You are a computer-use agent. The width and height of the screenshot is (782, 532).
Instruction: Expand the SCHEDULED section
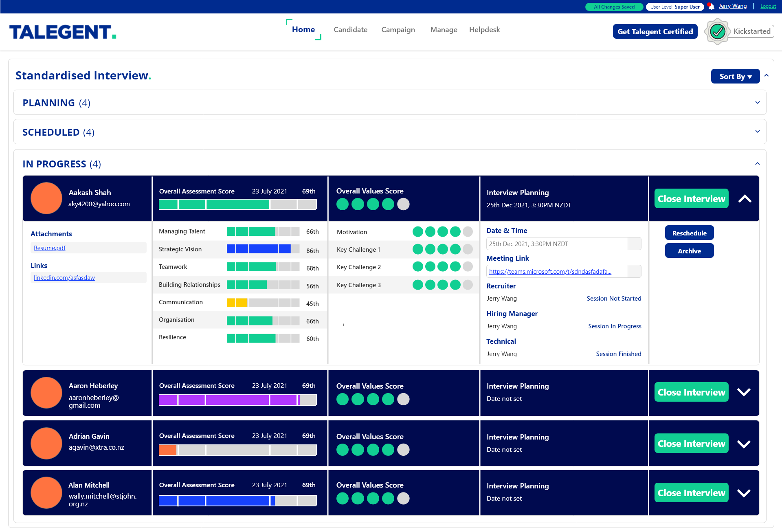[x=758, y=132]
